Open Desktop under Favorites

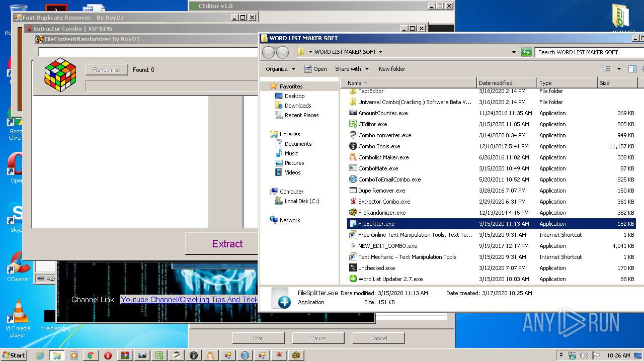294,96
